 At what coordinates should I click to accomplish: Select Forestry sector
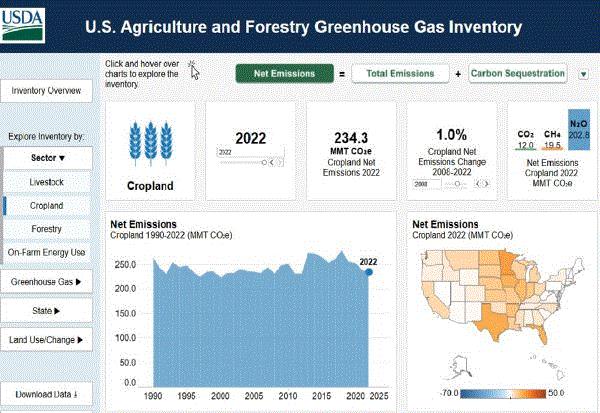pos(47,229)
